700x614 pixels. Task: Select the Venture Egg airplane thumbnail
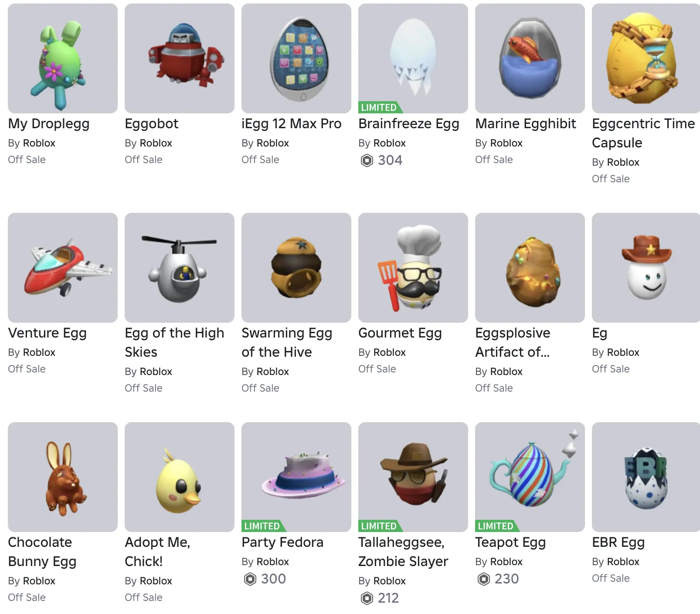click(x=63, y=268)
